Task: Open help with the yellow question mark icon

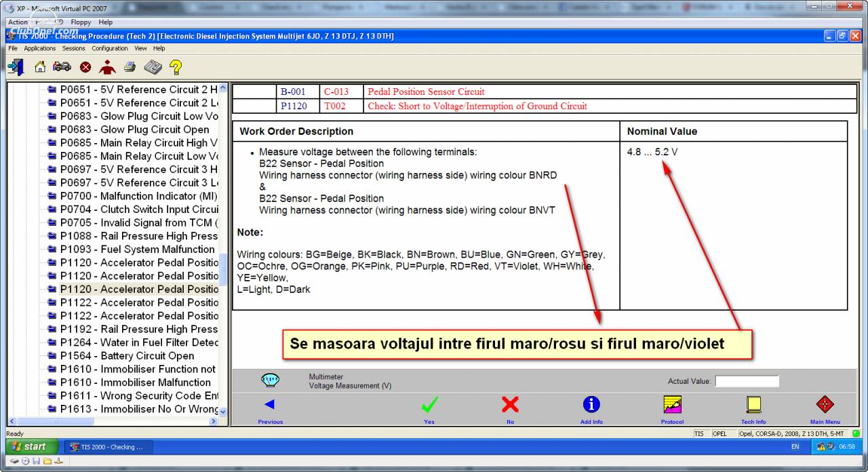Action: (176, 67)
